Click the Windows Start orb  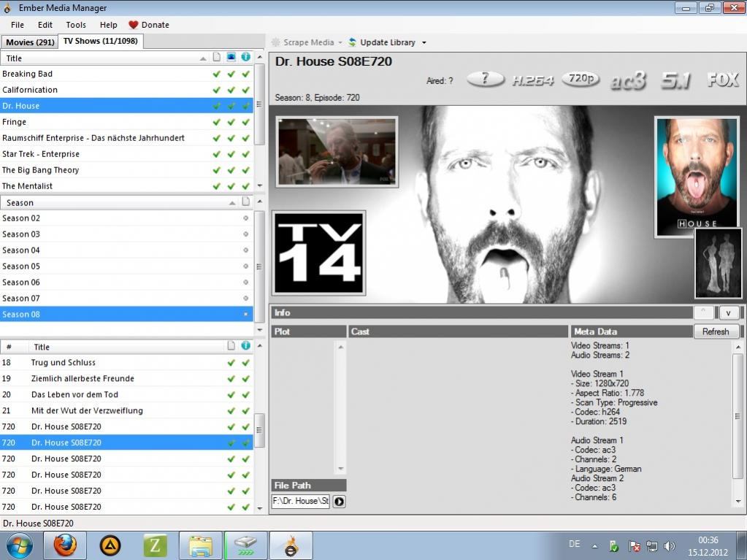point(20,545)
